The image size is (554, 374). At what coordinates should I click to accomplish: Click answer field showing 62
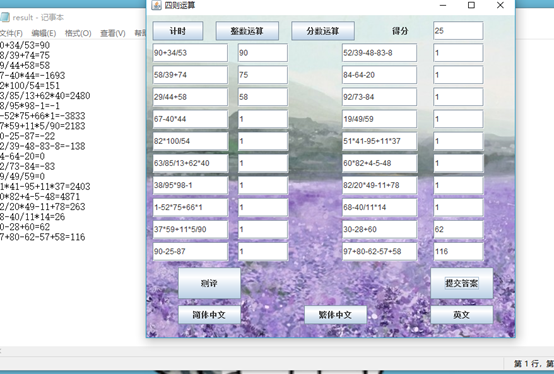click(458, 229)
